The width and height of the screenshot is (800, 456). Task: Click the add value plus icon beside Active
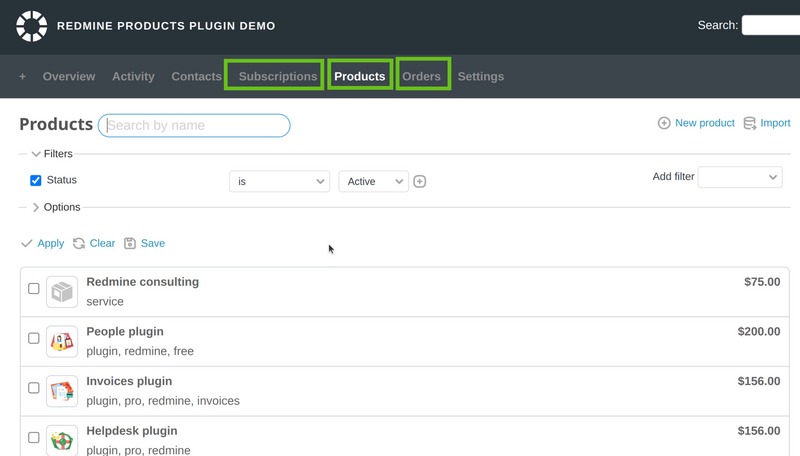click(x=419, y=182)
